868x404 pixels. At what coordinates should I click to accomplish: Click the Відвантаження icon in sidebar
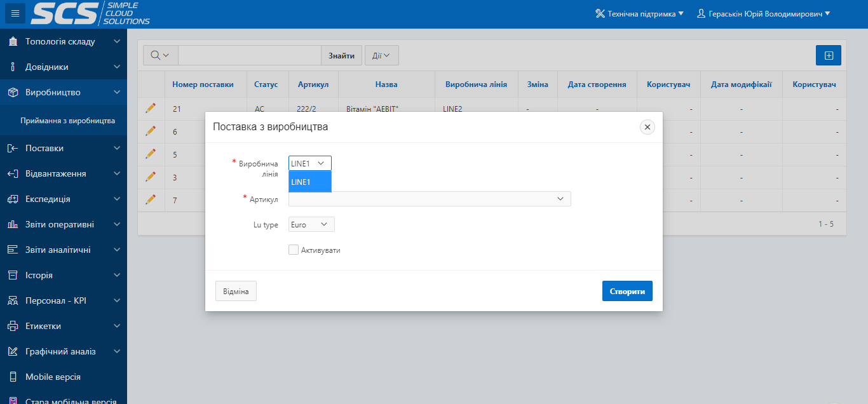[x=13, y=173]
